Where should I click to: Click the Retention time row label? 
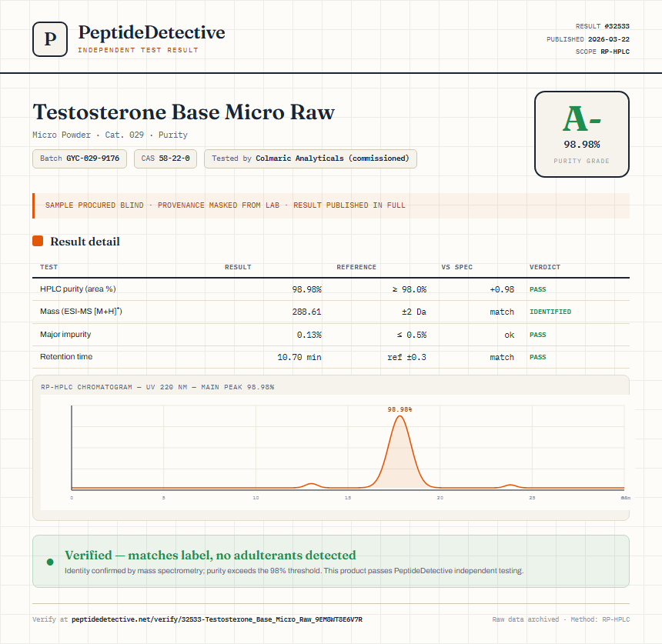point(66,356)
